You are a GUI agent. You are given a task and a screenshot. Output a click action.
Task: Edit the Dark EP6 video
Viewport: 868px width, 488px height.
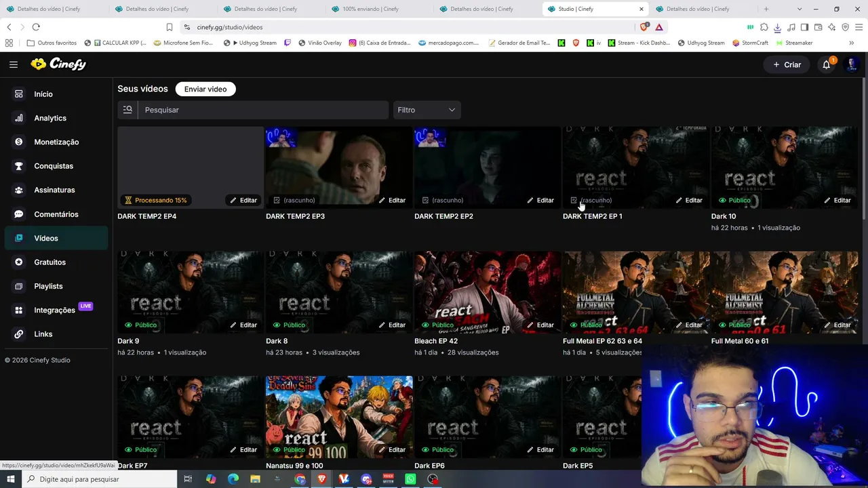pyautogui.click(x=540, y=450)
